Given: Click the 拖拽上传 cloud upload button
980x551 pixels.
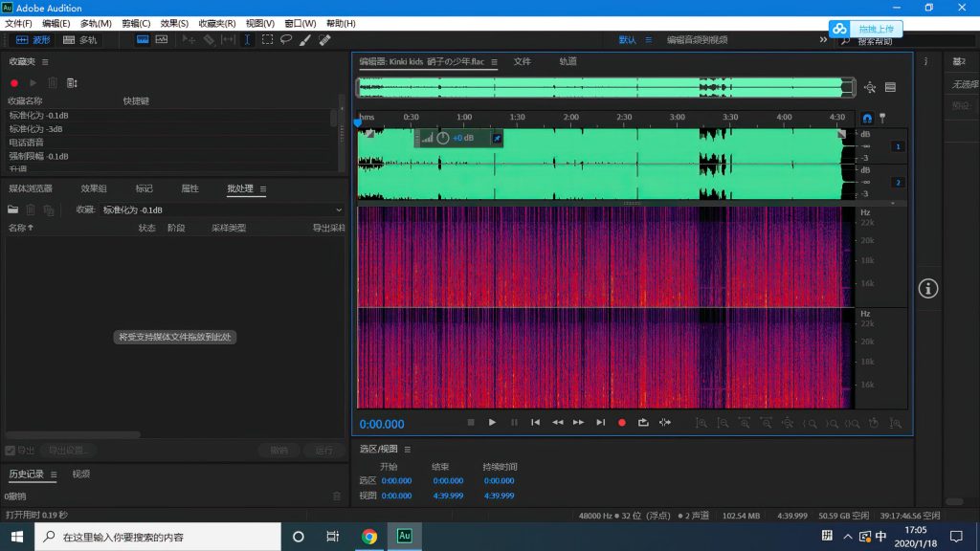Looking at the screenshot, I should pos(865,29).
